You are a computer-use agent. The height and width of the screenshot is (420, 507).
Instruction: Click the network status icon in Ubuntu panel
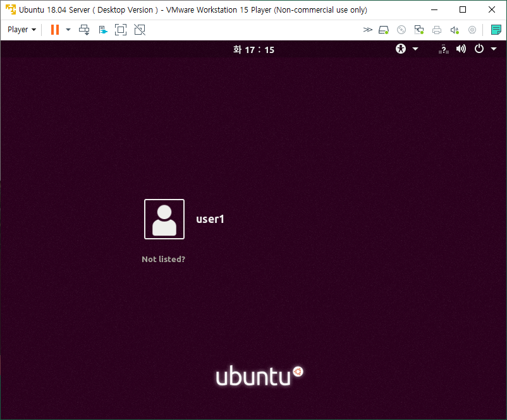[444, 49]
